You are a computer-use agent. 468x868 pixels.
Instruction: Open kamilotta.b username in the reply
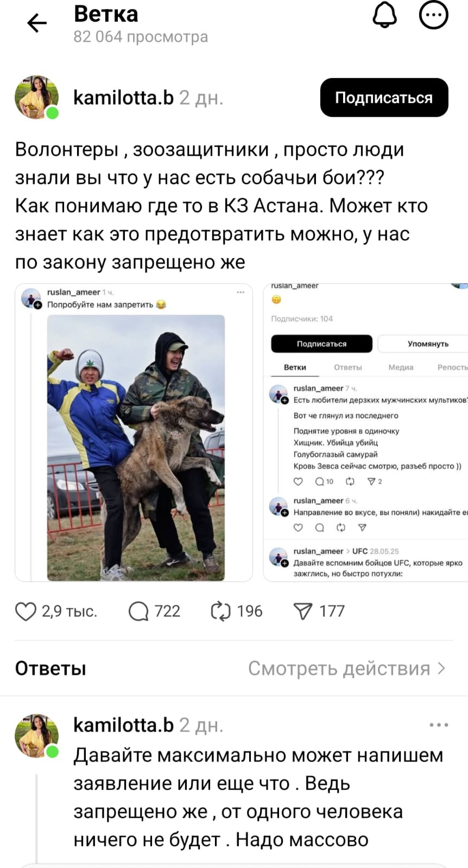coord(123,725)
